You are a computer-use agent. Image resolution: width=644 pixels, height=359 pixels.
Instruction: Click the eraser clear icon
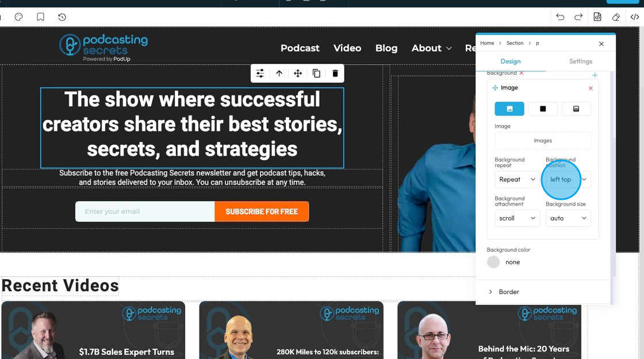click(x=616, y=17)
